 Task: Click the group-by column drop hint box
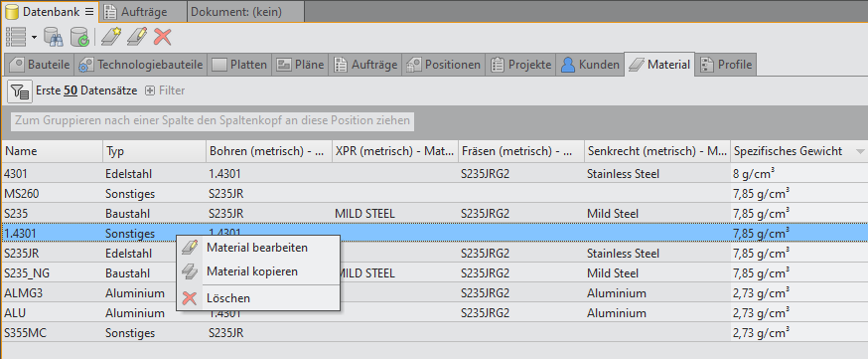coord(213,120)
